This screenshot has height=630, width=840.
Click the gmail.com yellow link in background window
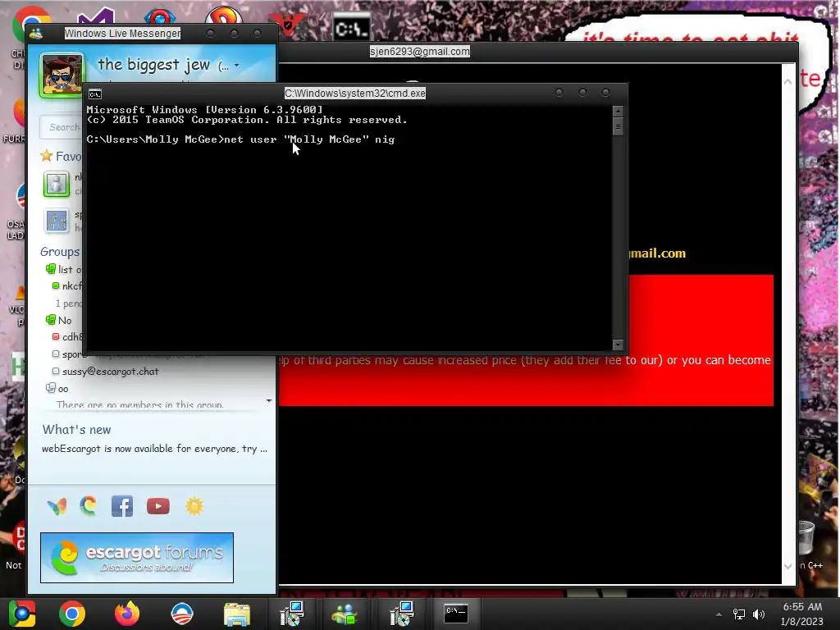(657, 253)
